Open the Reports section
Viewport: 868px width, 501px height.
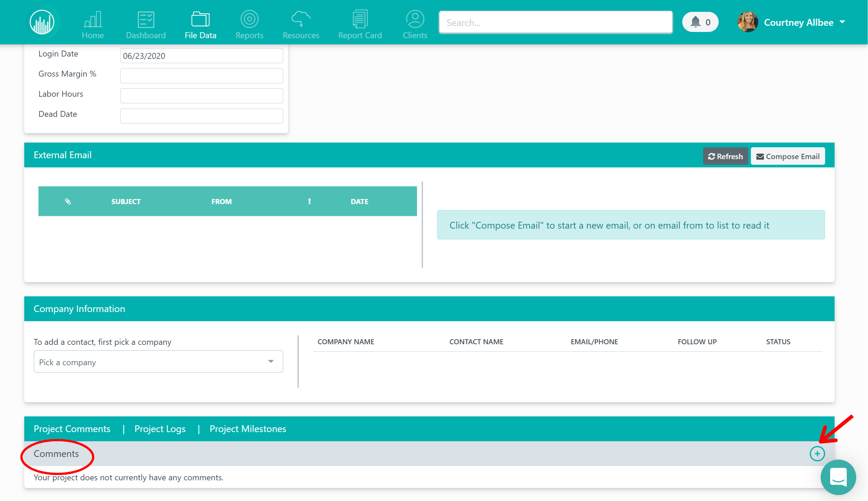tap(249, 25)
